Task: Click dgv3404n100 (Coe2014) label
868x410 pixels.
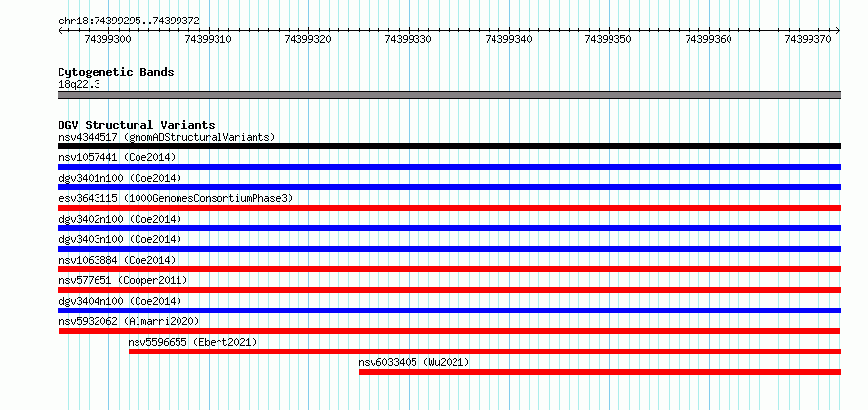Action: click(x=120, y=301)
